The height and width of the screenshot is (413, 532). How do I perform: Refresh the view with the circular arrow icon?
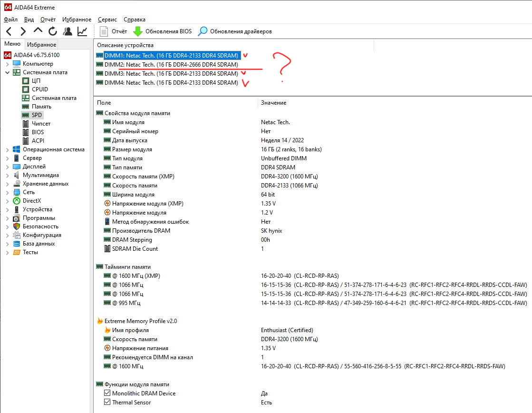click(53, 31)
